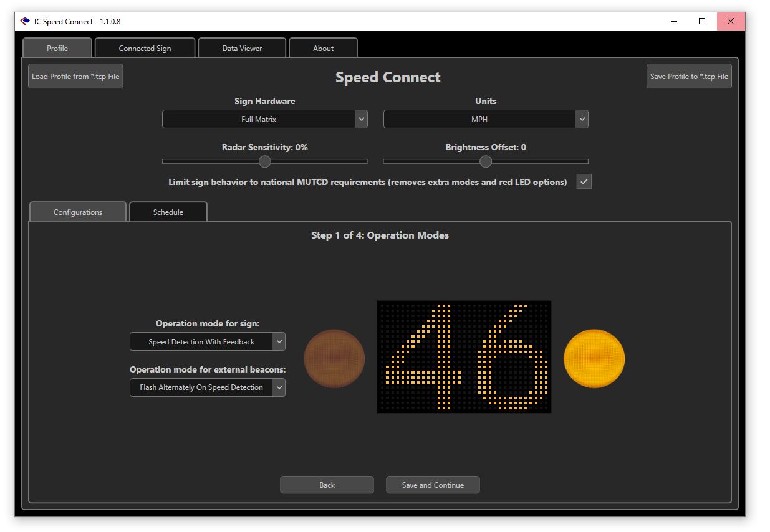Expand the external beacons operation mode dropdown

click(207, 387)
